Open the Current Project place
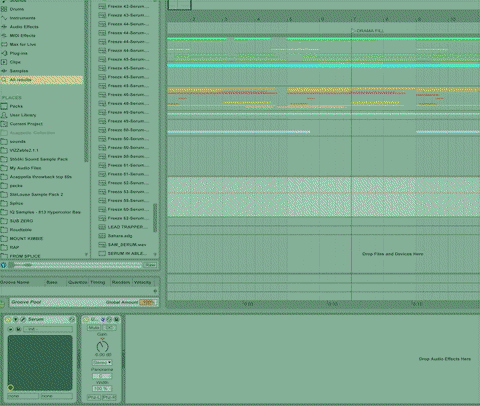This screenshot has height=406, width=480. coord(26,124)
